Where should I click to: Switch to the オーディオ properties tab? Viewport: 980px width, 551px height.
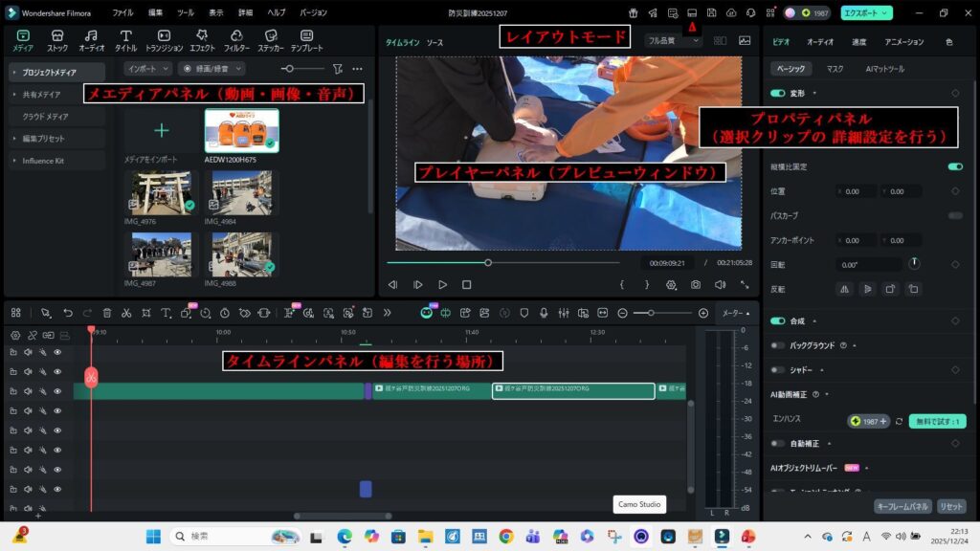[x=820, y=42]
